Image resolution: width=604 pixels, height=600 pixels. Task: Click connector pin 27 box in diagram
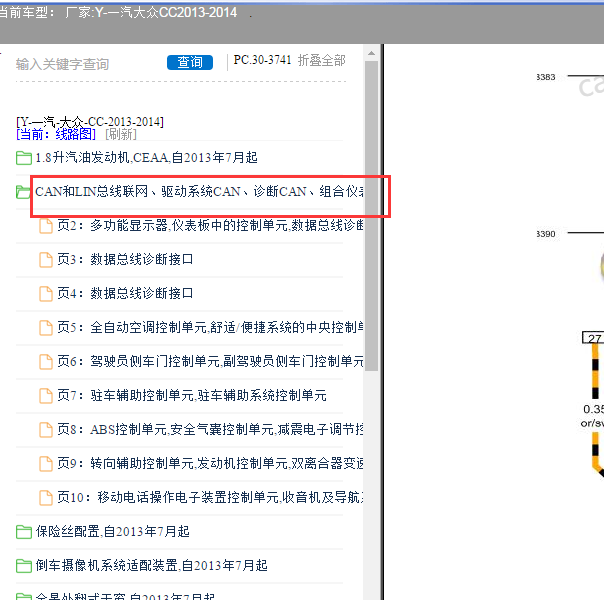[593, 338]
